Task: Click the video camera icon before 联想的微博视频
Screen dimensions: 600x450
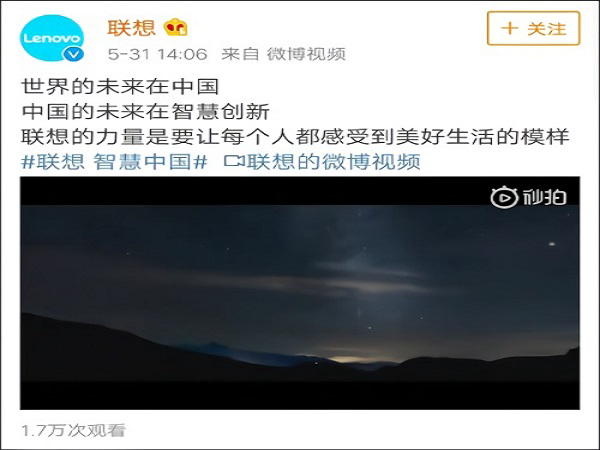Action: point(234,161)
